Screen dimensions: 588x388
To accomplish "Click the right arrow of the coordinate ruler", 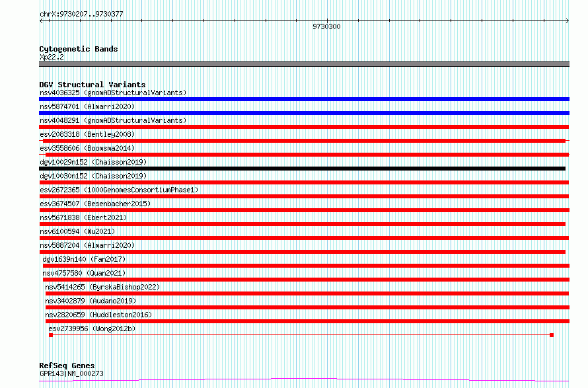I will pos(567,21).
